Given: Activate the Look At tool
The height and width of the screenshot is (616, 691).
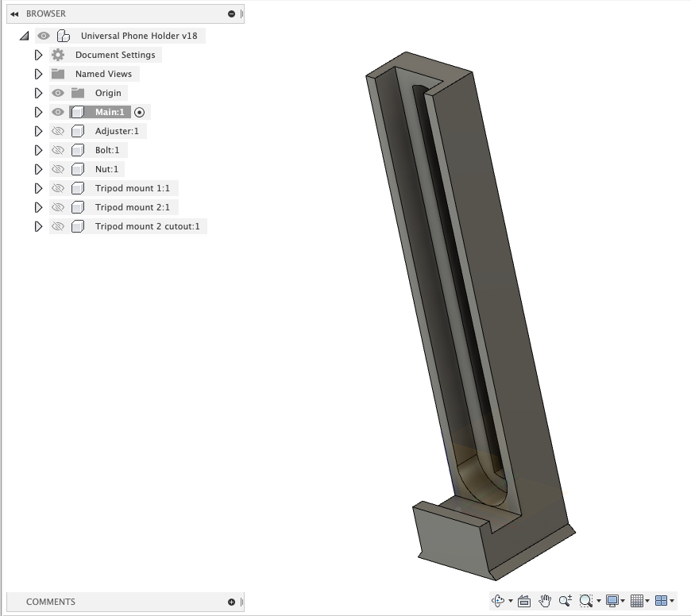Looking at the screenshot, I should tap(524, 601).
